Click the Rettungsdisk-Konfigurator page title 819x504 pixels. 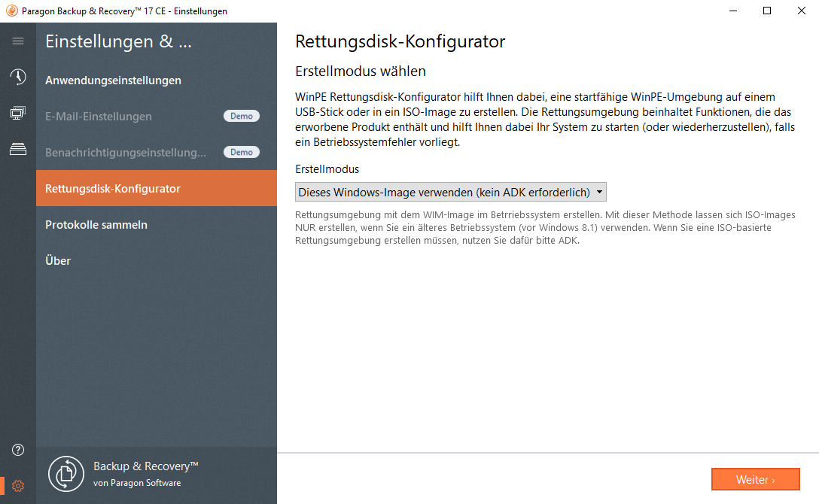[400, 41]
